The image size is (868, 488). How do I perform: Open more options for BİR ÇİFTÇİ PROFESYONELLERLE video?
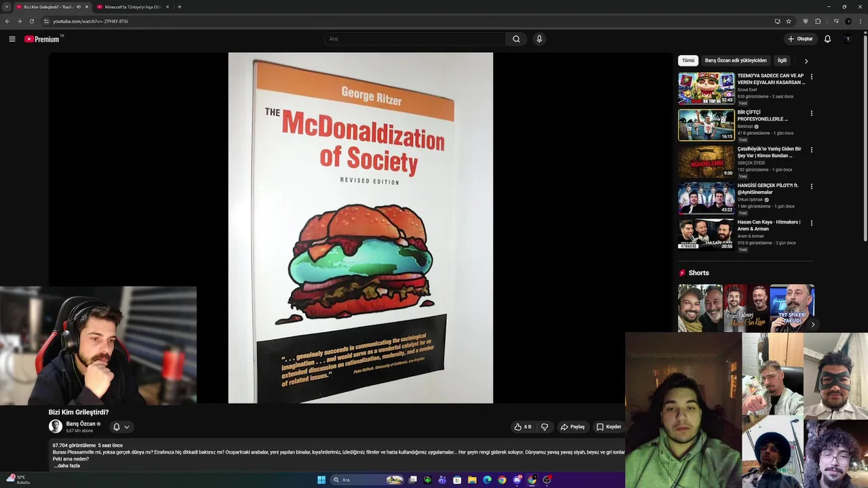[811, 113]
